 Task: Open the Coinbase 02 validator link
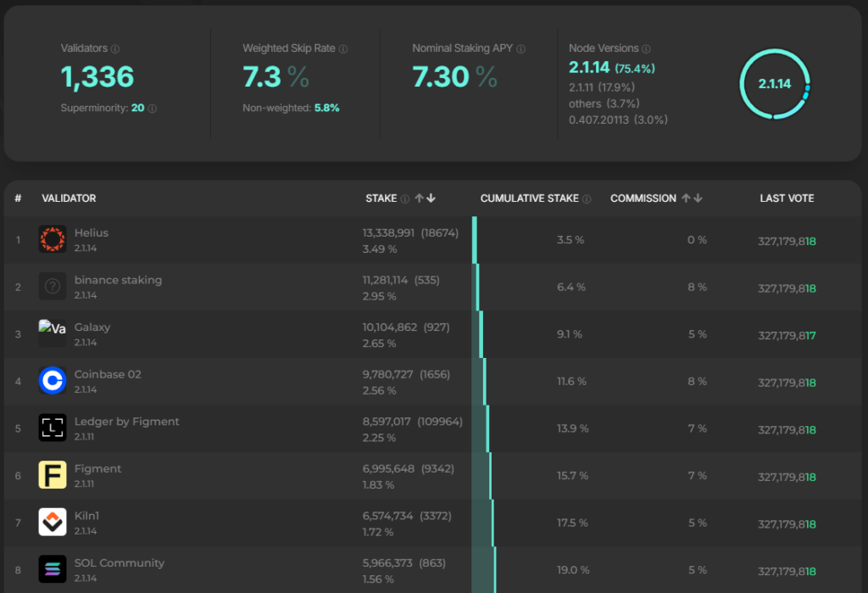click(108, 374)
